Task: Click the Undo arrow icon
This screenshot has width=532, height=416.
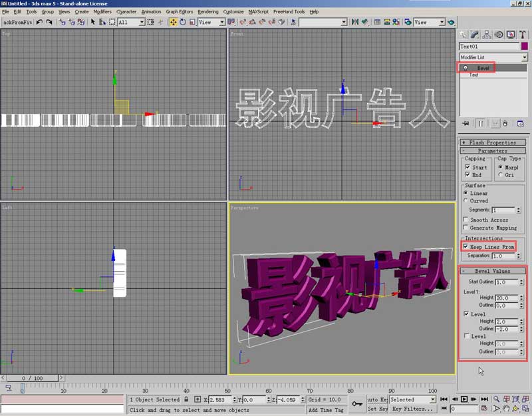Action: click(x=40, y=22)
